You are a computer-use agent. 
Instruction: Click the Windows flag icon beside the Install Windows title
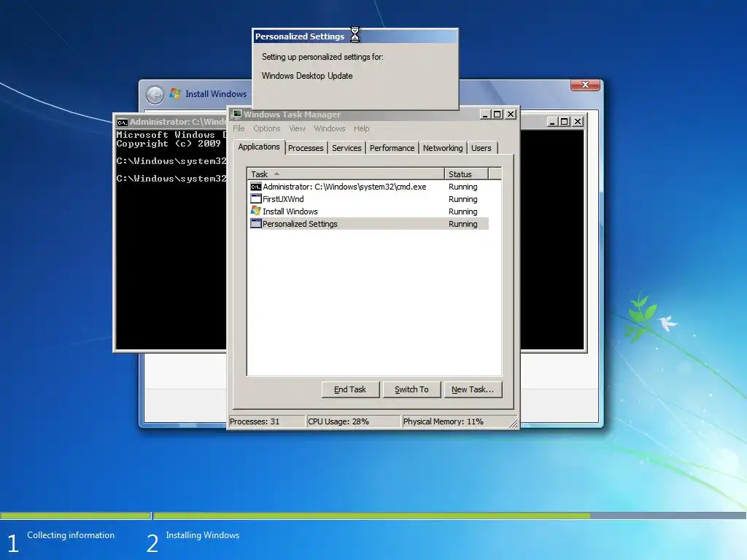click(x=175, y=94)
